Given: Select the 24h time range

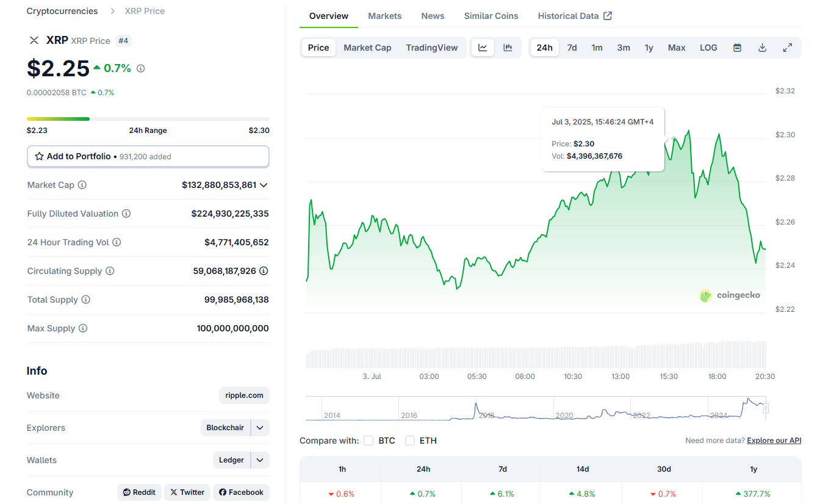Looking at the screenshot, I should click(545, 48).
